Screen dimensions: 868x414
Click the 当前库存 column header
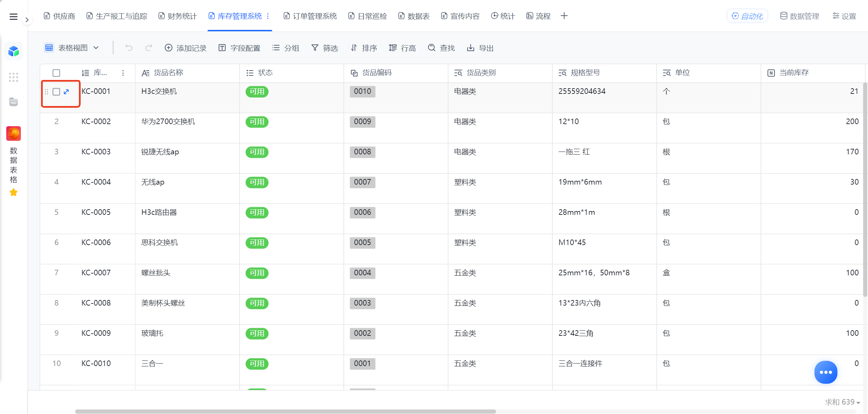pyautogui.click(x=813, y=73)
